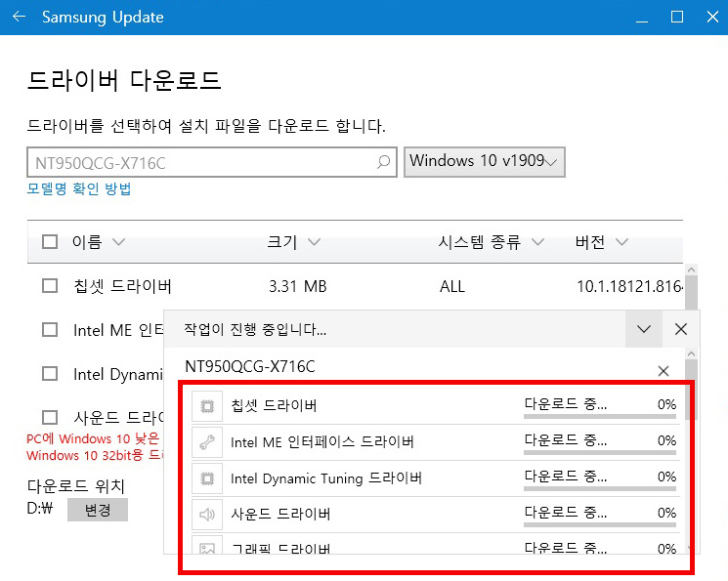
Task: Click the 변경 button for download location
Action: click(x=98, y=510)
